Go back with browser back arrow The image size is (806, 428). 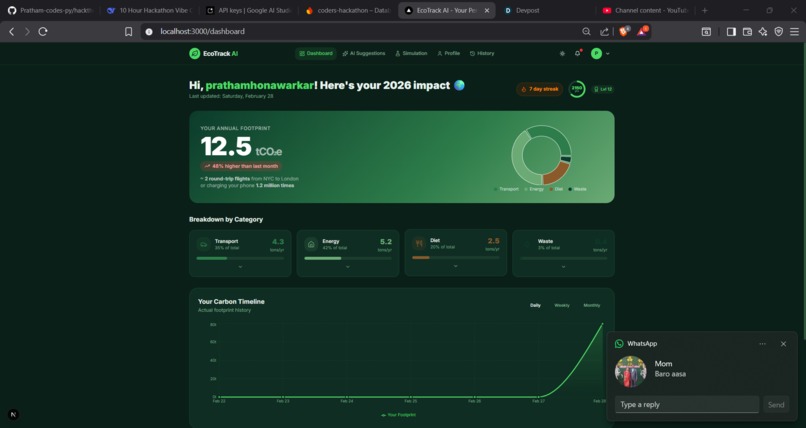coord(11,31)
